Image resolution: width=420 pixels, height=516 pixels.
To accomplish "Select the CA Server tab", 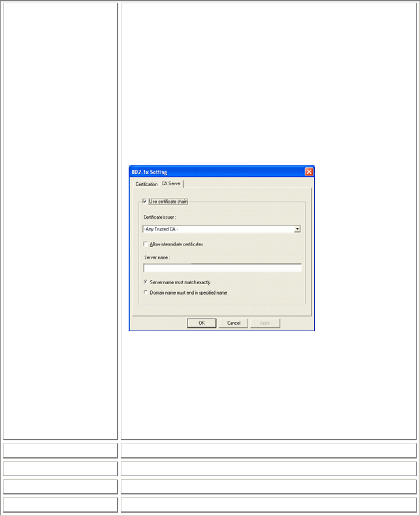I will coord(171,184).
